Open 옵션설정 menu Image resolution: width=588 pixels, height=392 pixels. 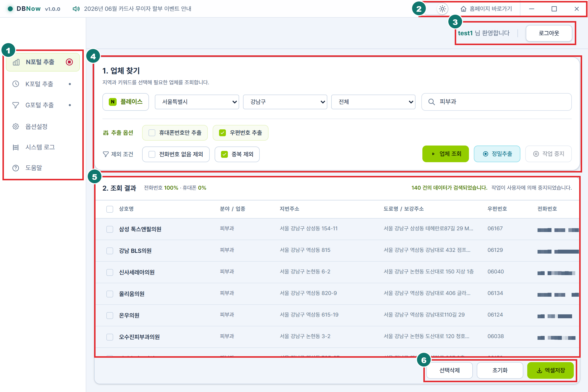coord(43,126)
